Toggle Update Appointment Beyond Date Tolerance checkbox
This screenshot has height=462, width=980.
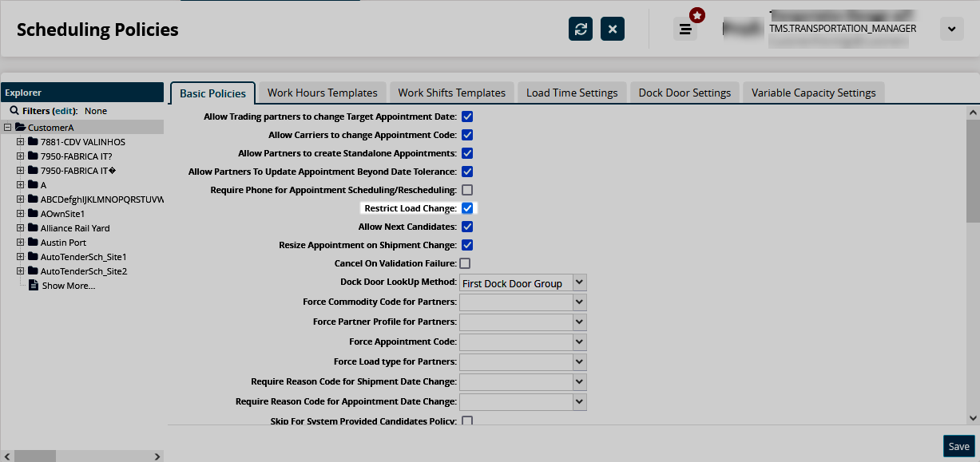pyautogui.click(x=467, y=172)
